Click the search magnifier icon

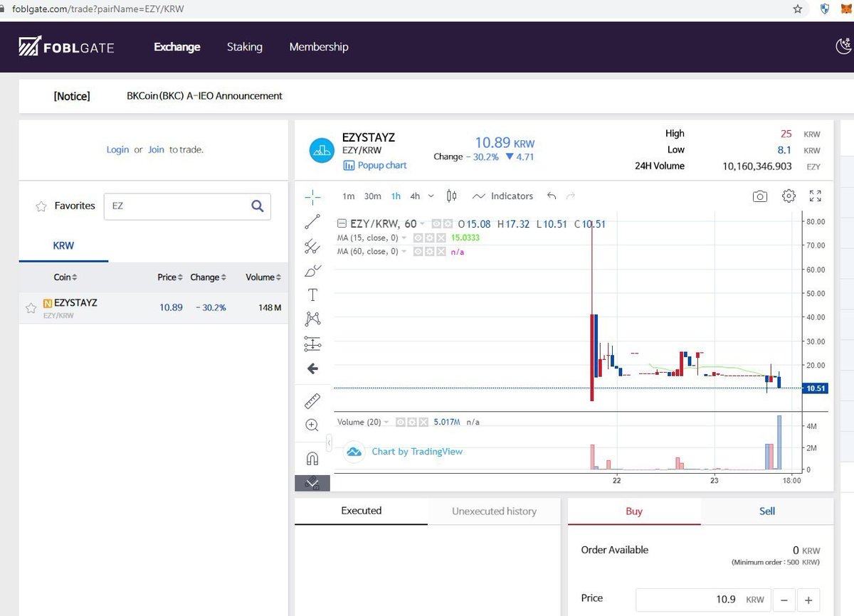coord(258,206)
